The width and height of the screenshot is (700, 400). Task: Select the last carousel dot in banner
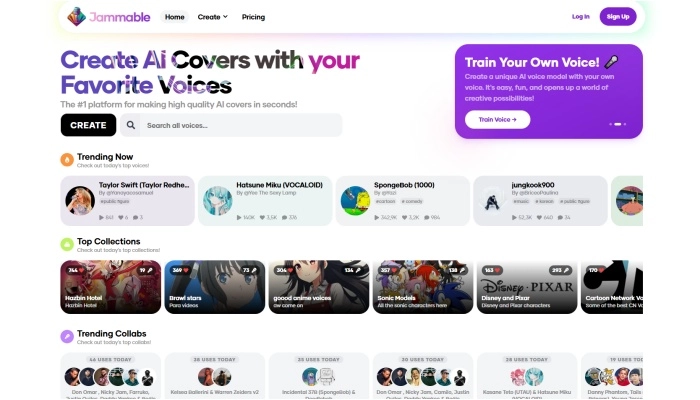coord(625,124)
